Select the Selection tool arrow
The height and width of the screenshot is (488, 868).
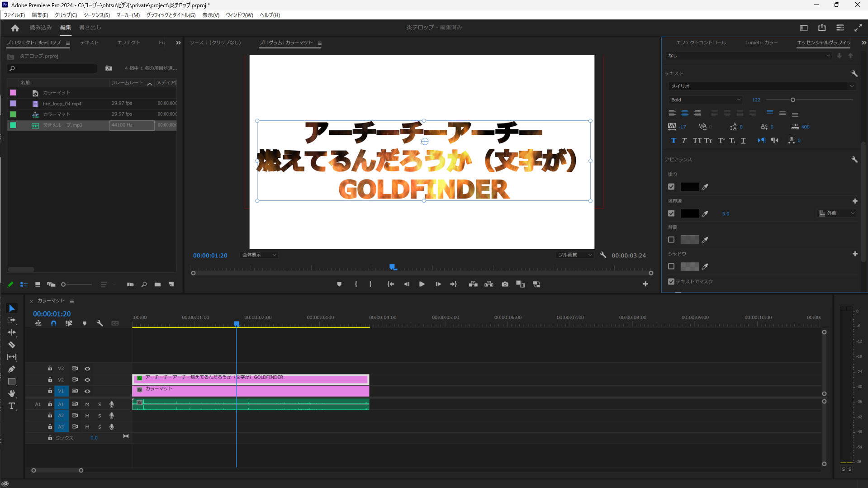click(12, 308)
